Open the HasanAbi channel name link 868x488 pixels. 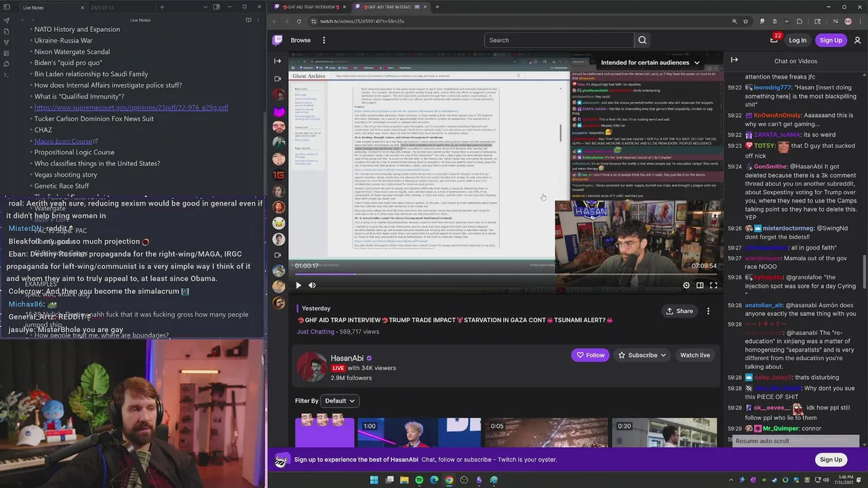(347, 358)
